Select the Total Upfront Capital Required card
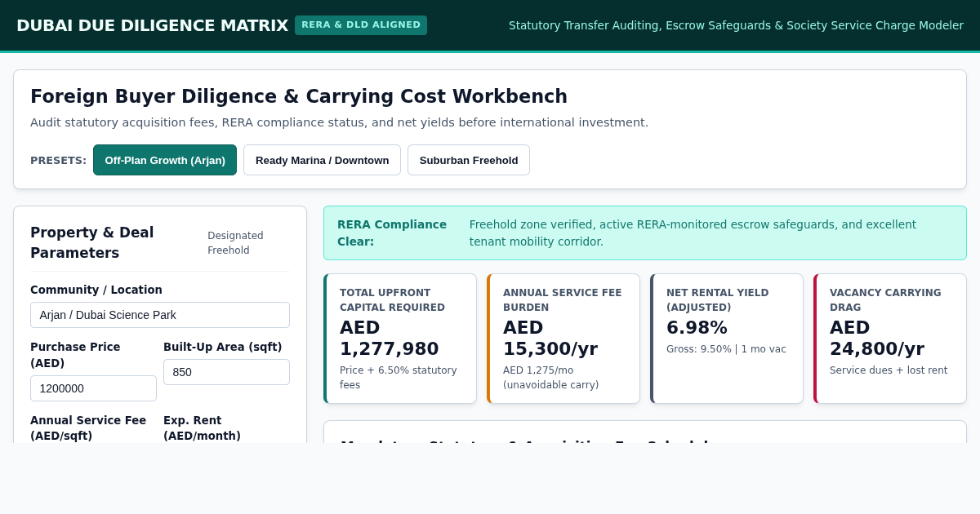 click(x=400, y=339)
